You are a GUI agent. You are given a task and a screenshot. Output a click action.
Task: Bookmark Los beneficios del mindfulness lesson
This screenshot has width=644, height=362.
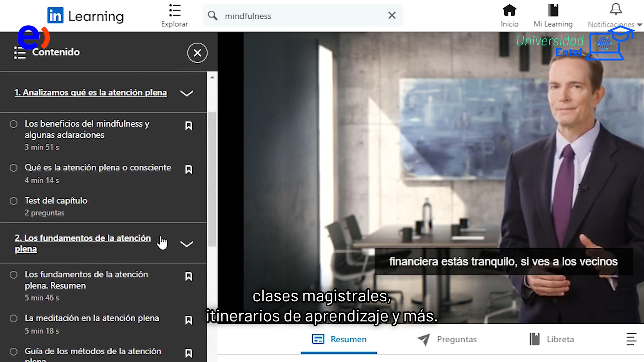pos(189,126)
